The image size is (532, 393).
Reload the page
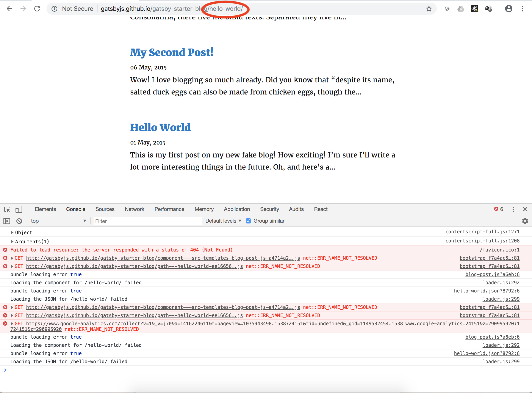(37, 9)
